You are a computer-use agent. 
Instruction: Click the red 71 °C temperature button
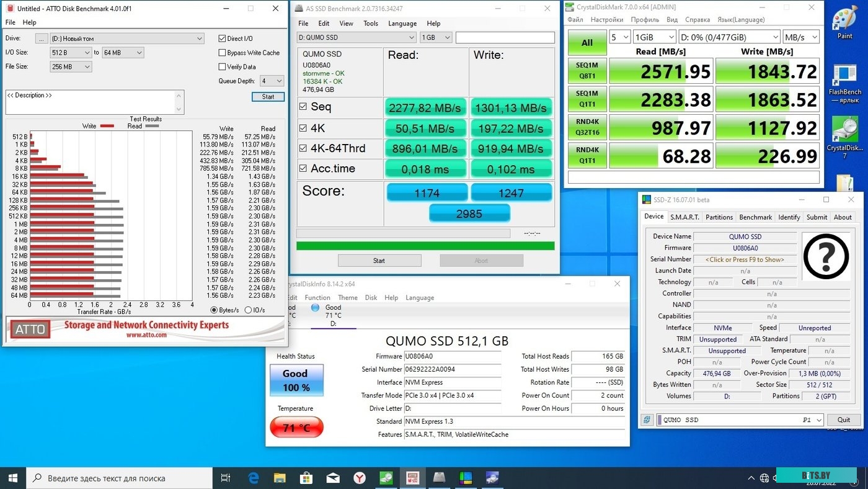[x=296, y=428]
